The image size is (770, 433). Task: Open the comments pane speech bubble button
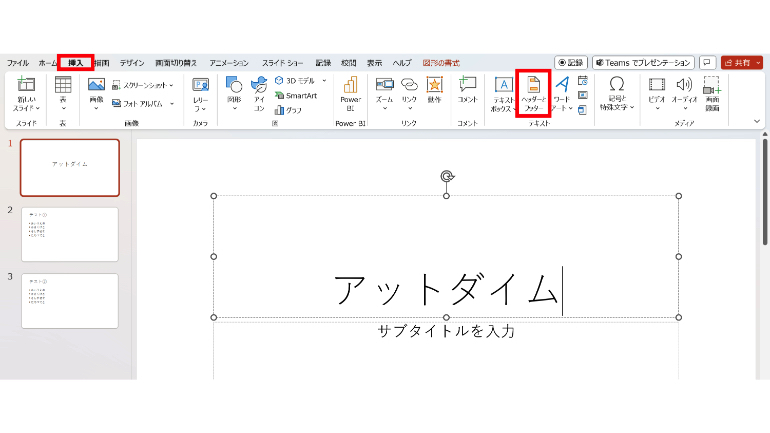[707, 63]
